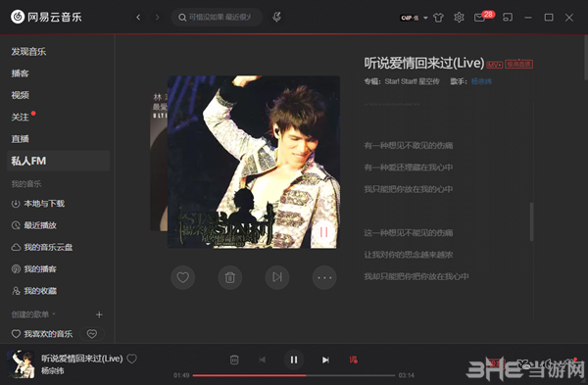
Task: Toggle desktop lyrics 词 icon
Action: click(x=353, y=360)
